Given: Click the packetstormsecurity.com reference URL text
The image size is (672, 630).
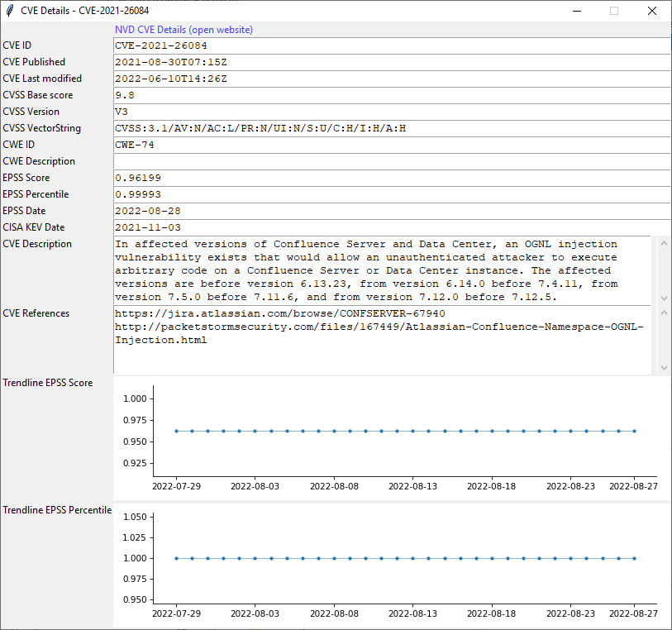Looking at the screenshot, I should click(x=379, y=333).
